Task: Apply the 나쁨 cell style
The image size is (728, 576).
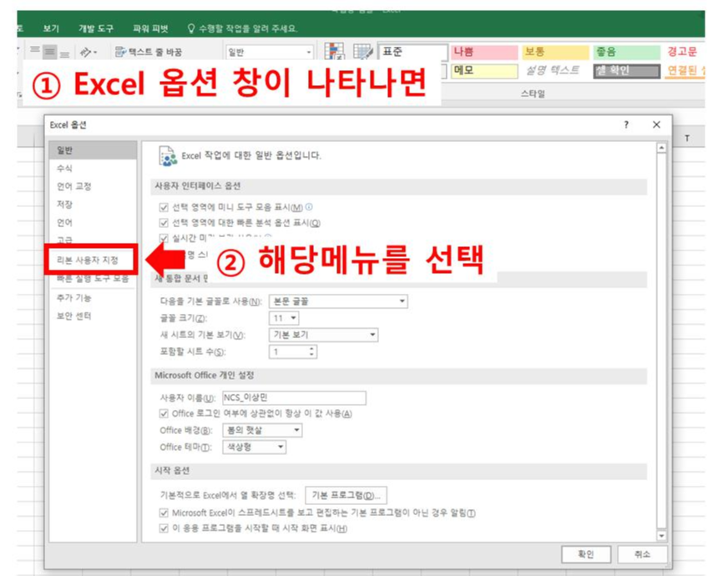Action: click(x=484, y=52)
